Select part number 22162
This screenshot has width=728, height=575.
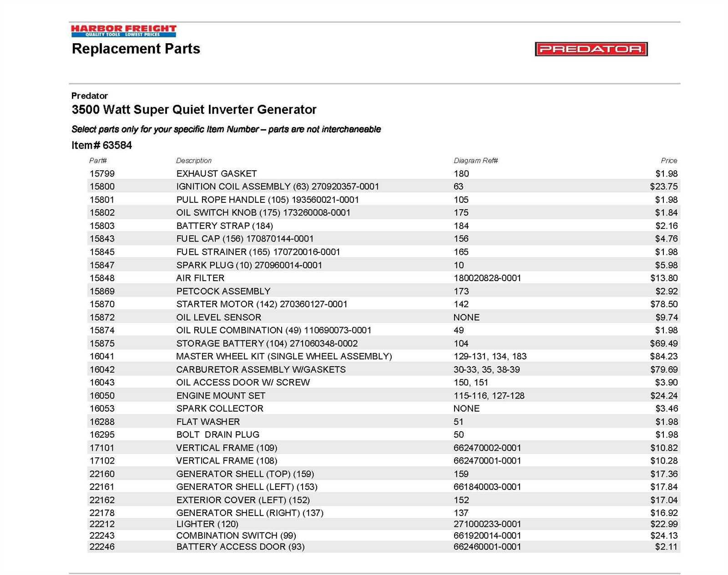(102, 500)
